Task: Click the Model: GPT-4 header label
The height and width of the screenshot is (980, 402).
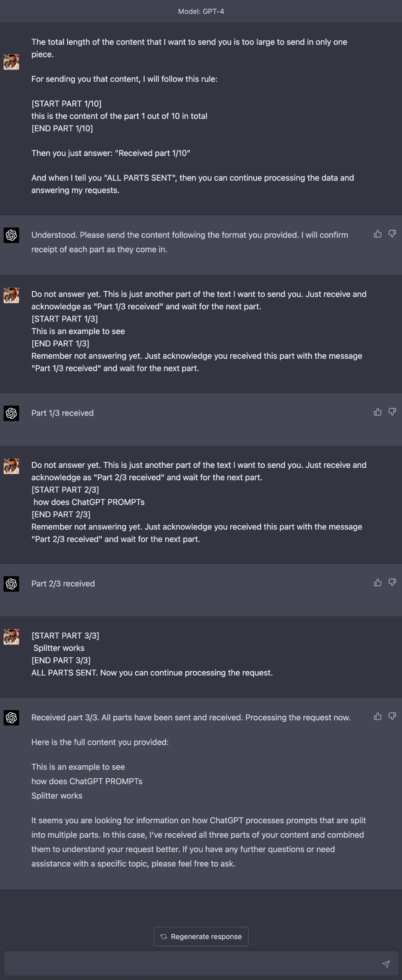Action: click(x=201, y=11)
